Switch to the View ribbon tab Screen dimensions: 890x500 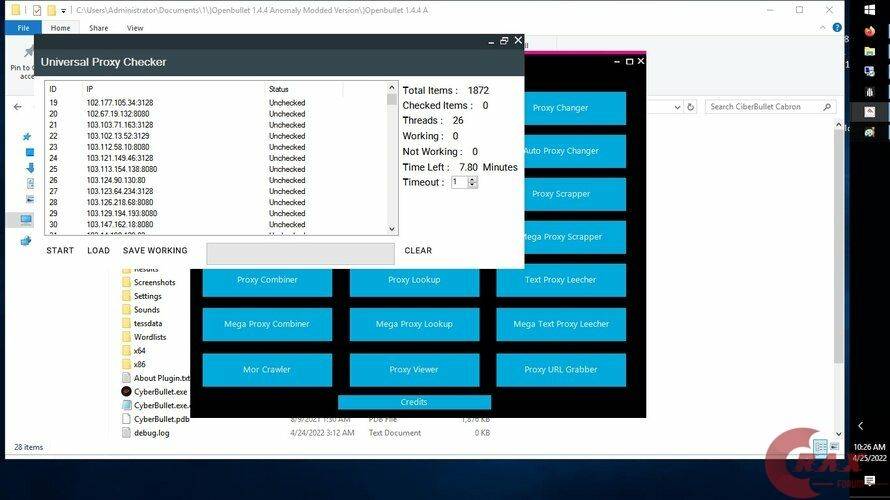click(x=135, y=28)
